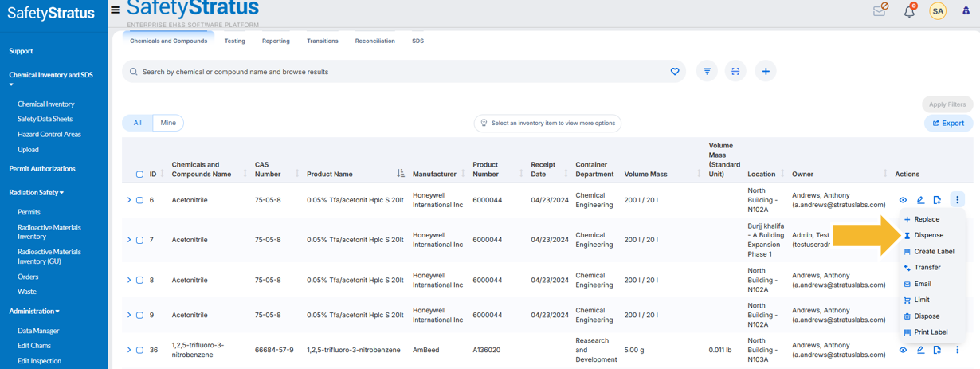This screenshot has height=369, width=980.
Task: Open the Testing tab
Action: [234, 41]
